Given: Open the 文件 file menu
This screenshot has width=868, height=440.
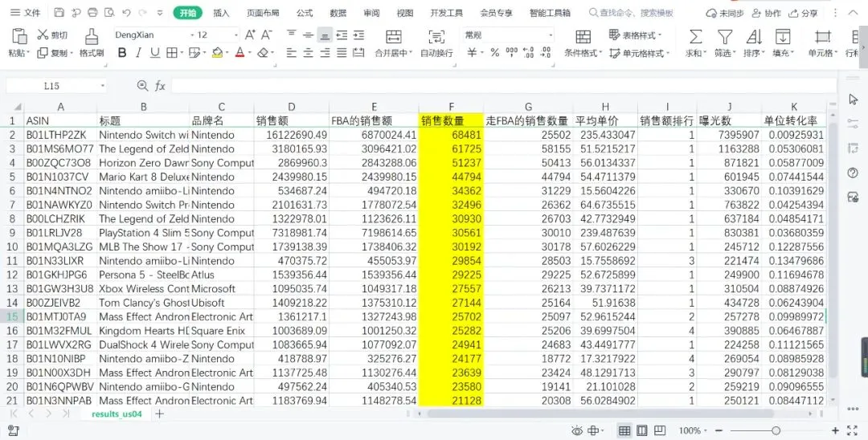Looking at the screenshot, I should coord(26,13).
